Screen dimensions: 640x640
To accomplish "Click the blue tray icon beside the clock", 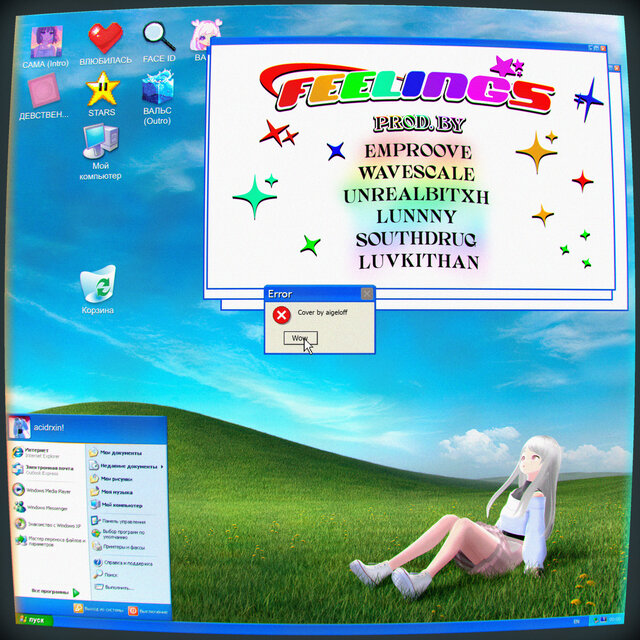I will coord(604,620).
